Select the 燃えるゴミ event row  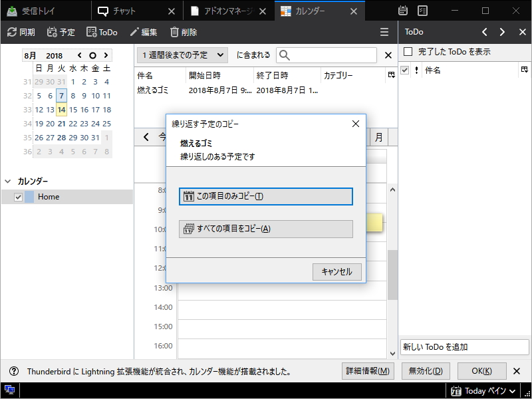(265, 90)
